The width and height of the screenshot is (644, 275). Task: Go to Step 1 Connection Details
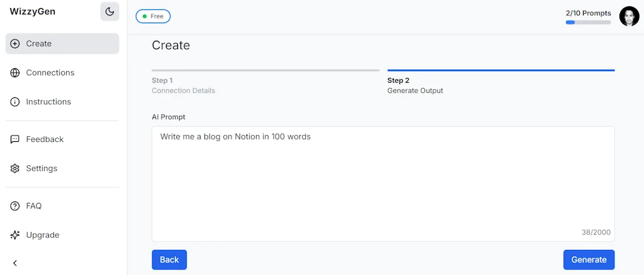(x=183, y=85)
